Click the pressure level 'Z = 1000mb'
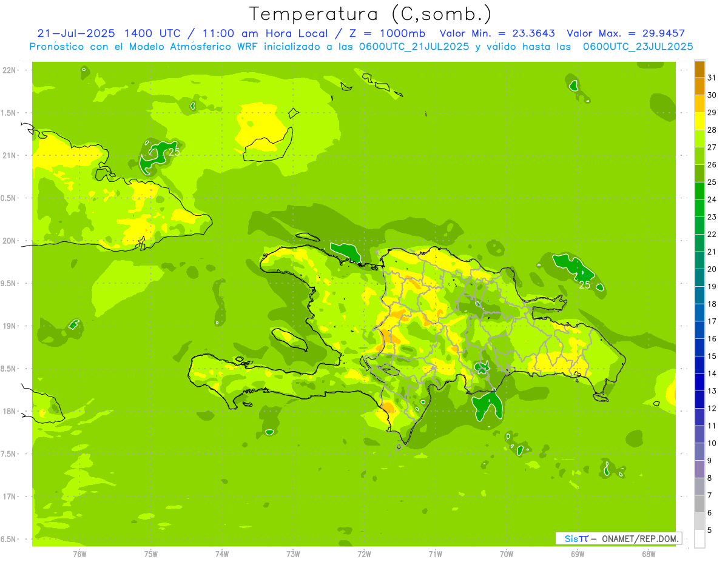The width and height of the screenshot is (728, 562). (388, 33)
